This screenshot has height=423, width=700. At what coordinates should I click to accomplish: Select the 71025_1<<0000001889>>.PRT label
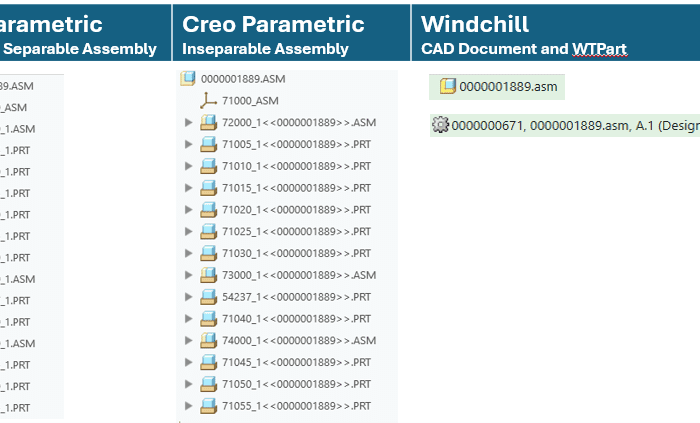pyautogui.click(x=296, y=232)
